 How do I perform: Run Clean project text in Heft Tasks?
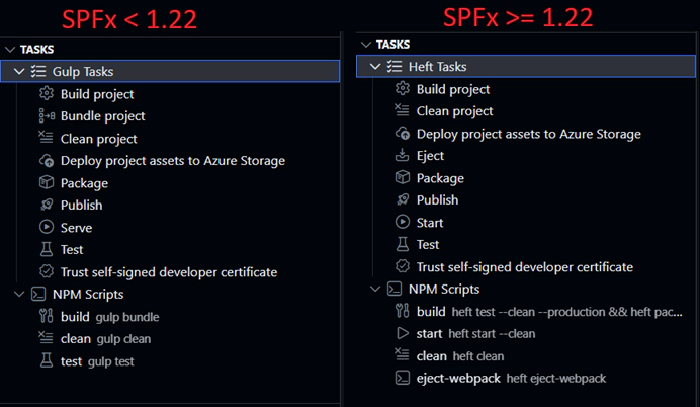click(x=455, y=111)
